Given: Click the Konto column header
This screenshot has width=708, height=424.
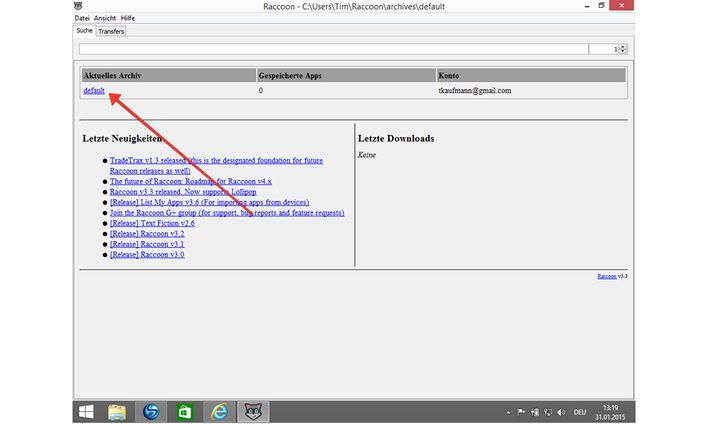Looking at the screenshot, I should (x=531, y=75).
